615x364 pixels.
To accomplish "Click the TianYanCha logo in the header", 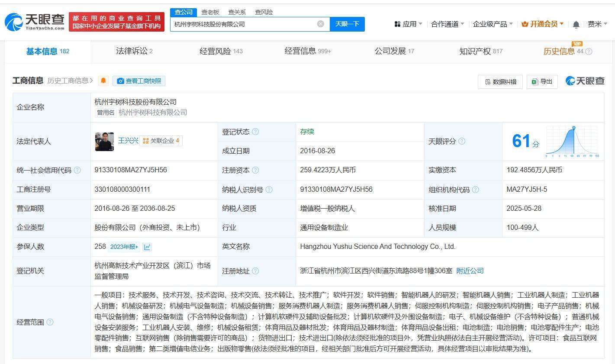I will click(x=35, y=22).
